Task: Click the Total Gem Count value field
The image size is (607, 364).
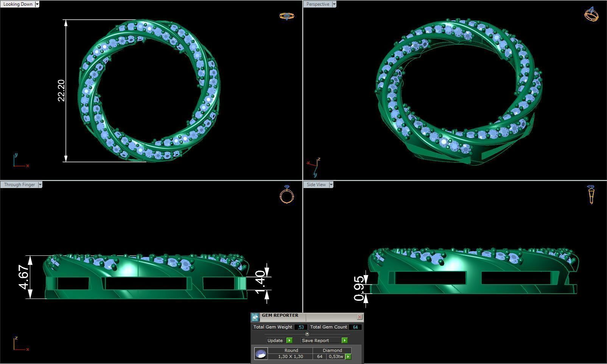Action: click(355, 327)
